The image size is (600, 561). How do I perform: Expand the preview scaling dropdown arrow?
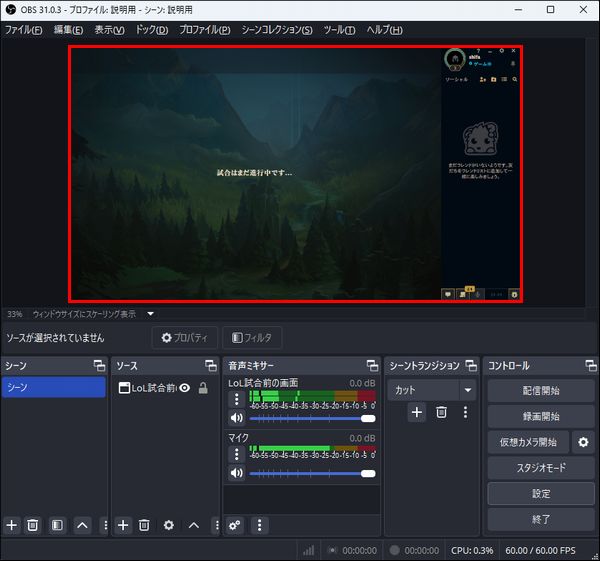point(151,314)
